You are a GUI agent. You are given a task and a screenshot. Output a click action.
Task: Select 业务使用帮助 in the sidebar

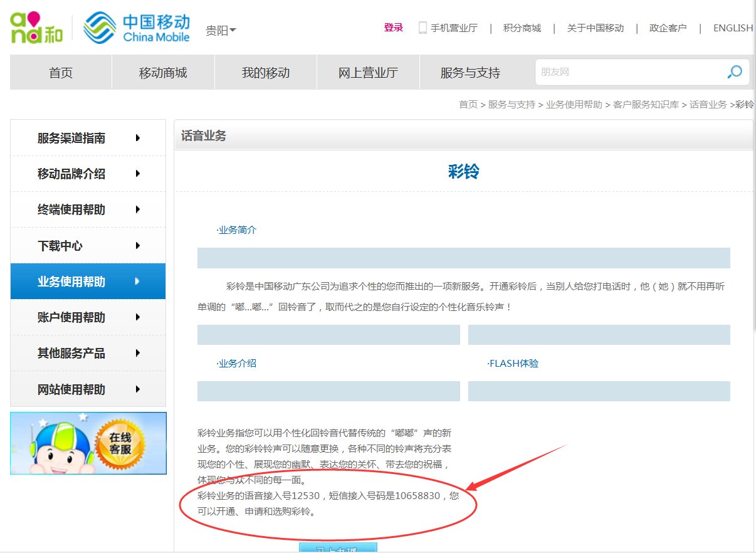tap(88, 281)
